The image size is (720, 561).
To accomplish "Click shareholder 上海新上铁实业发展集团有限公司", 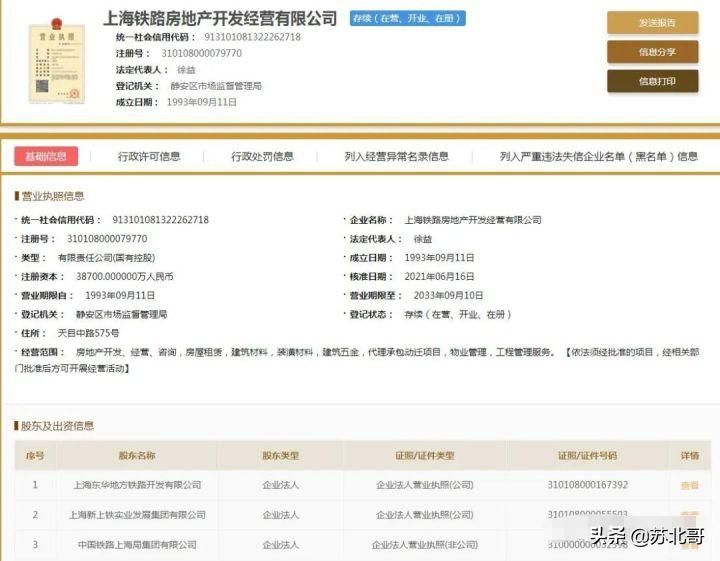I will tap(137, 515).
